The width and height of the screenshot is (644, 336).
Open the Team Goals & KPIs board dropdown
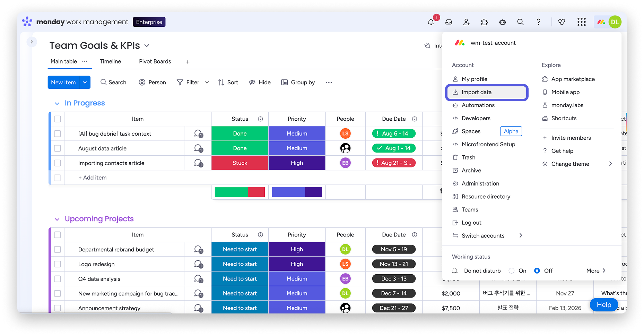click(147, 45)
